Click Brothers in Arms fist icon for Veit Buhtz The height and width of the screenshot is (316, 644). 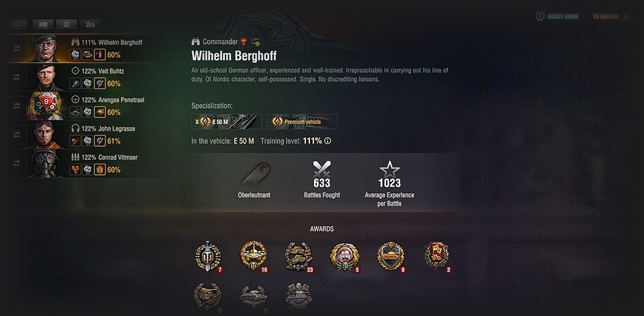point(87,84)
